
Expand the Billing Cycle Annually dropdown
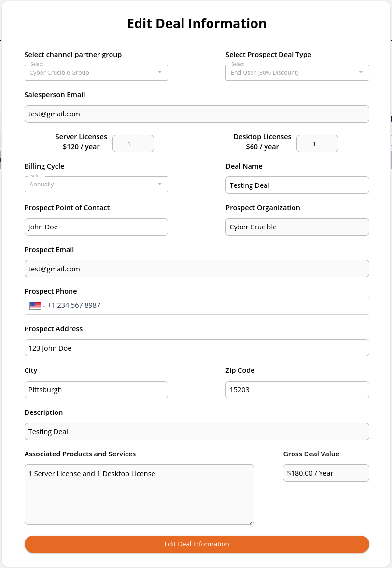click(x=96, y=184)
